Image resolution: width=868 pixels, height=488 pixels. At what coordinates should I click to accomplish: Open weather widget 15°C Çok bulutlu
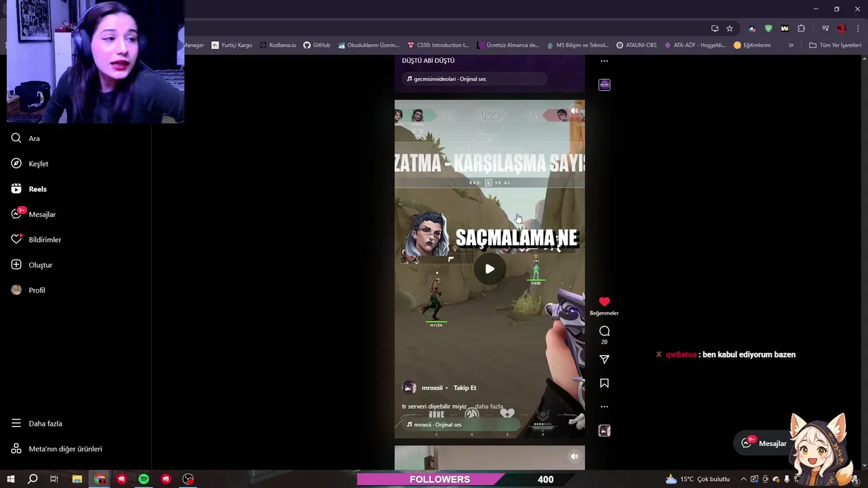coord(697,479)
